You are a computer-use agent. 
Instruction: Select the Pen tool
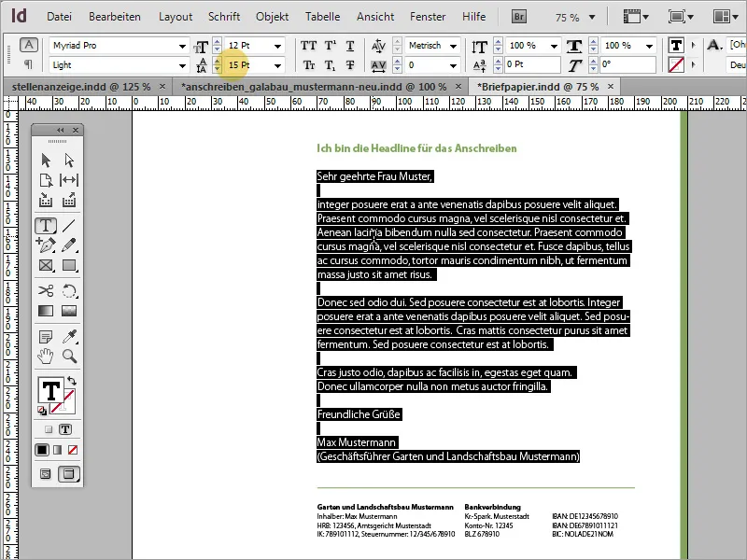[46, 245]
